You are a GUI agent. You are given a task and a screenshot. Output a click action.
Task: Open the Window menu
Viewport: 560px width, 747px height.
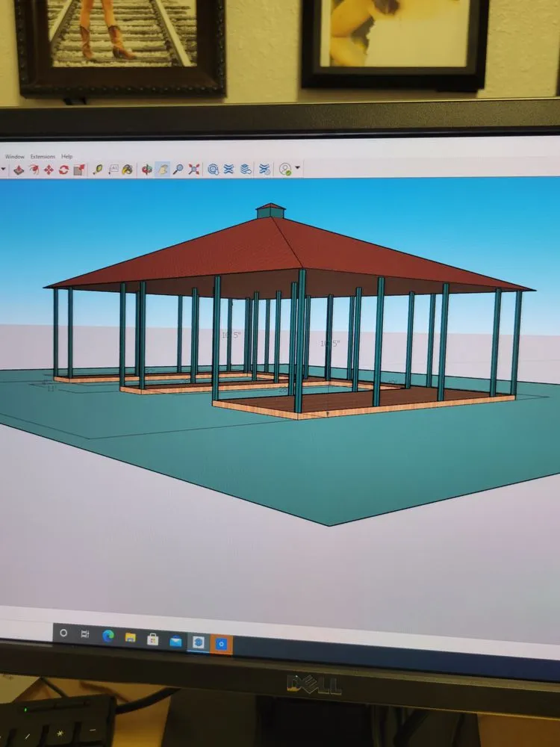(x=15, y=156)
